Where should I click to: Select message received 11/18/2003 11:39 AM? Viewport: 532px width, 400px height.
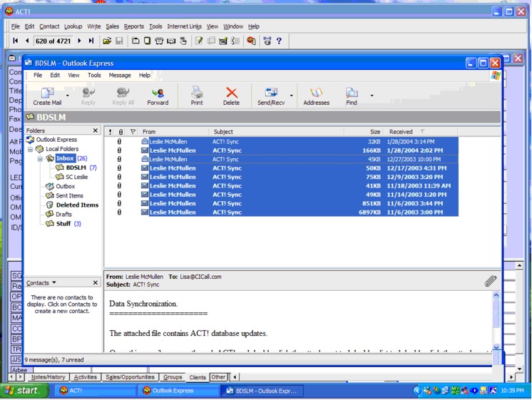(x=282, y=185)
